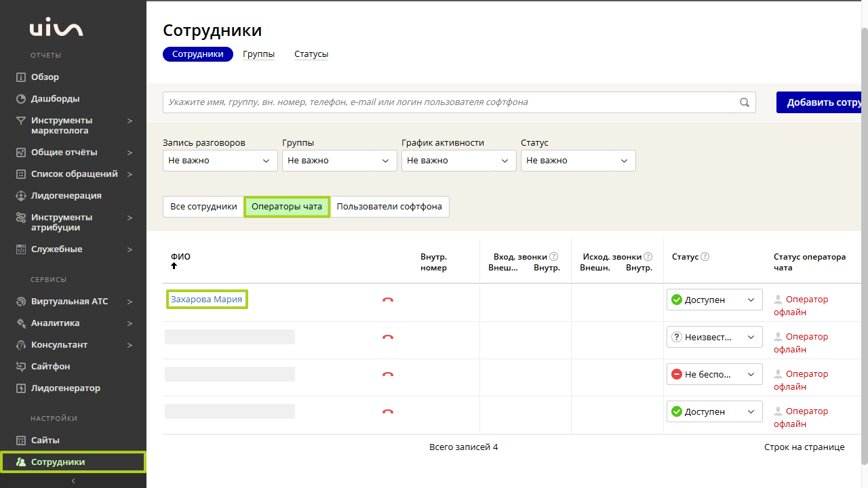Open Дашборды from the sidebar

coord(55,99)
